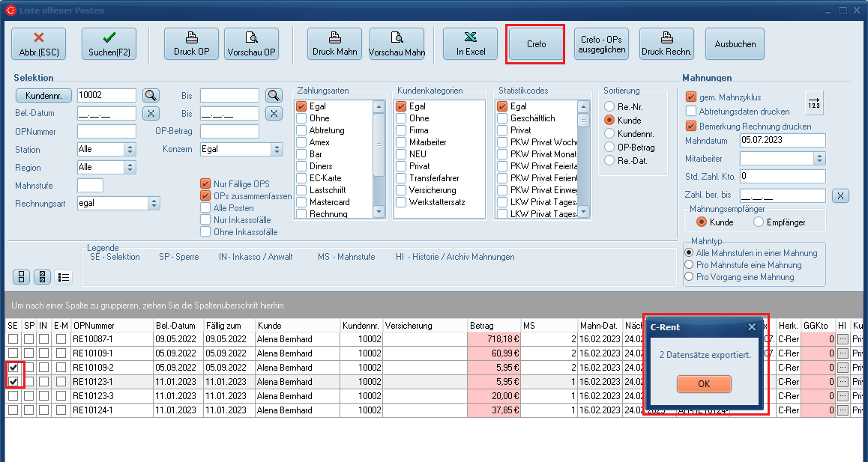
Task: Check Abtretungsdaten drucken option
Action: 691,112
